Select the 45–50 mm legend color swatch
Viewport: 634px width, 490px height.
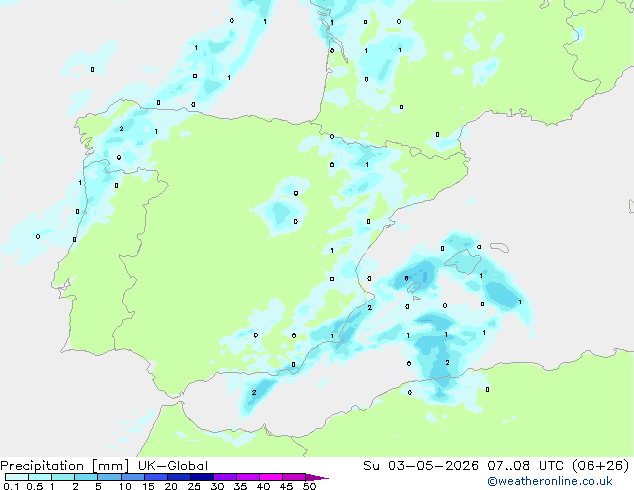point(294,477)
